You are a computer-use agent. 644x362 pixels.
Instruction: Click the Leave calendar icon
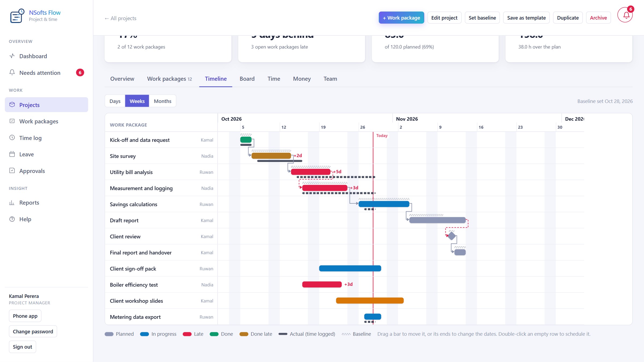12,154
